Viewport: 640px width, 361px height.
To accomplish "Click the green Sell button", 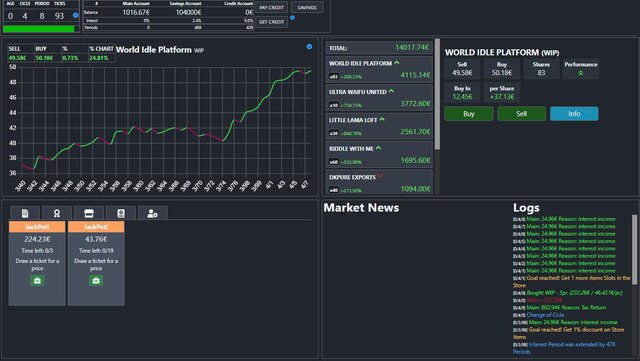I will coord(522,114).
